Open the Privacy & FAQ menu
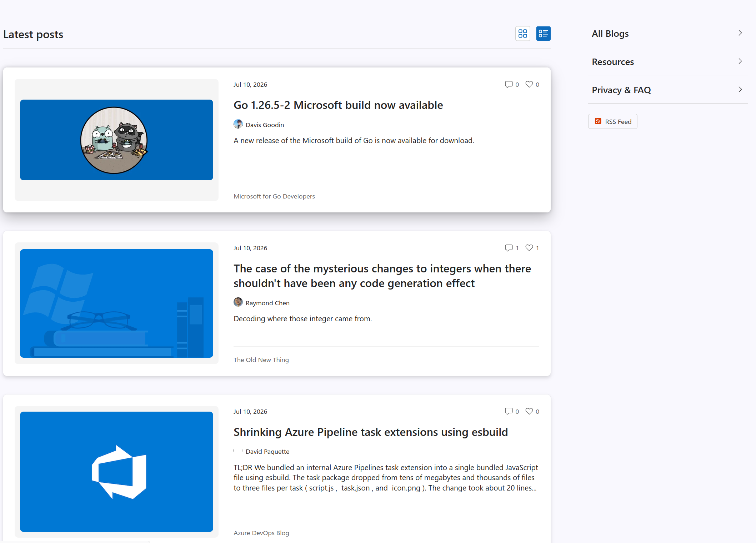The width and height of the screenshot is (756, 543). pyautogui.click(x=668, y=90)
